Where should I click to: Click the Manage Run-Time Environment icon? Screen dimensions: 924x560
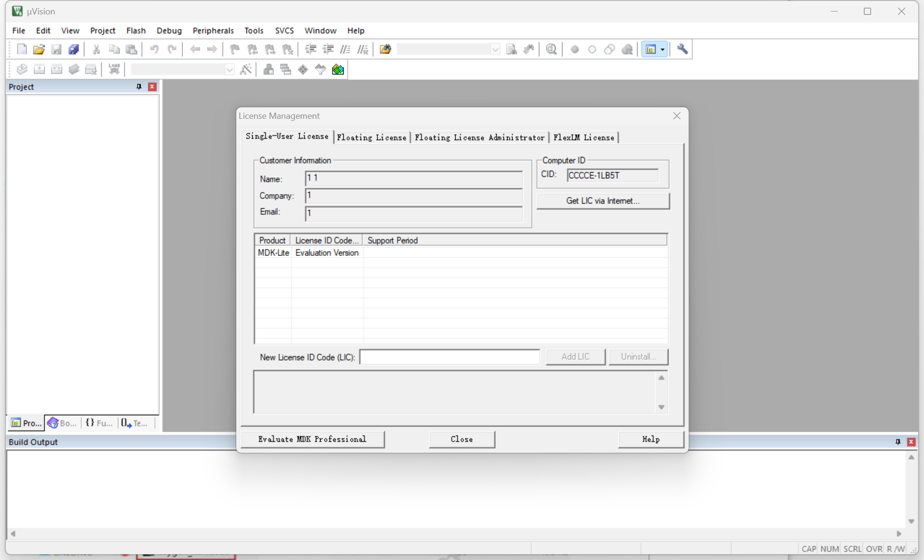pos(303,69)
